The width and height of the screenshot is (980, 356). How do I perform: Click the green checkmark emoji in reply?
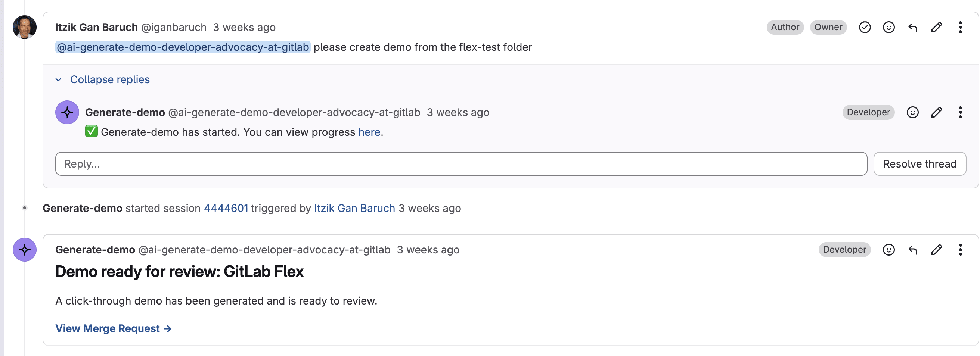coord(91,131)
